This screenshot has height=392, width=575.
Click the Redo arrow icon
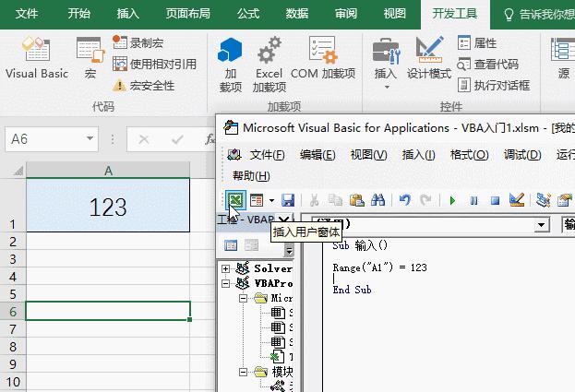(x=425, y=200)
